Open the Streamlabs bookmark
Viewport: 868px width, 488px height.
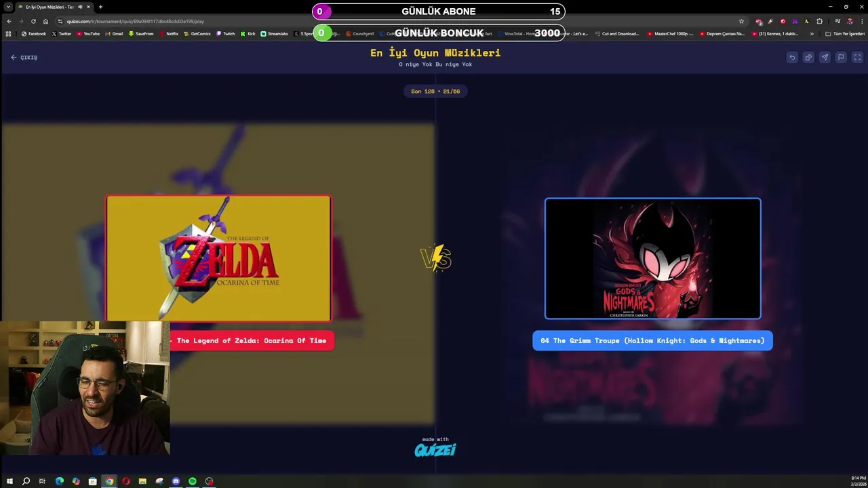coord(275,33)
